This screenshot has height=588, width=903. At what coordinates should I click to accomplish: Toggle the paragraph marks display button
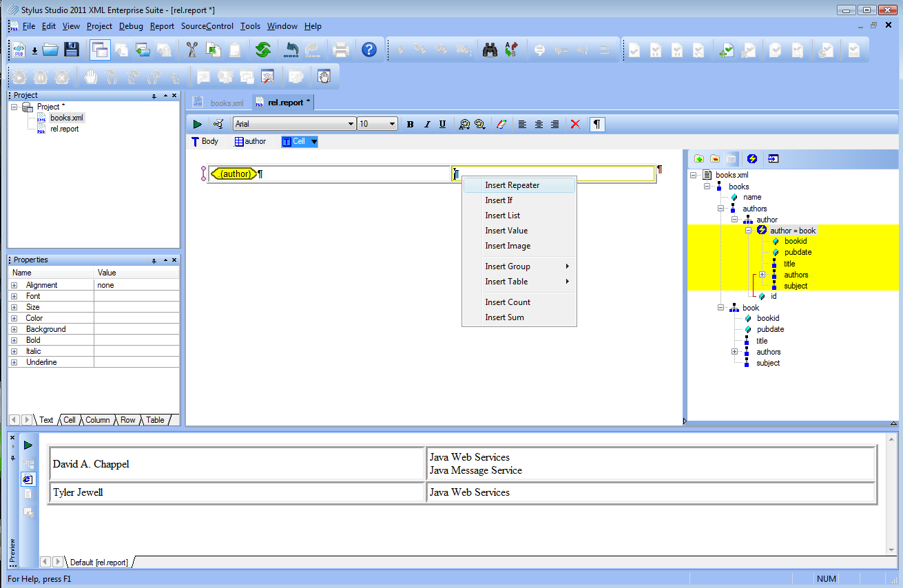click(x=597, y=124)
